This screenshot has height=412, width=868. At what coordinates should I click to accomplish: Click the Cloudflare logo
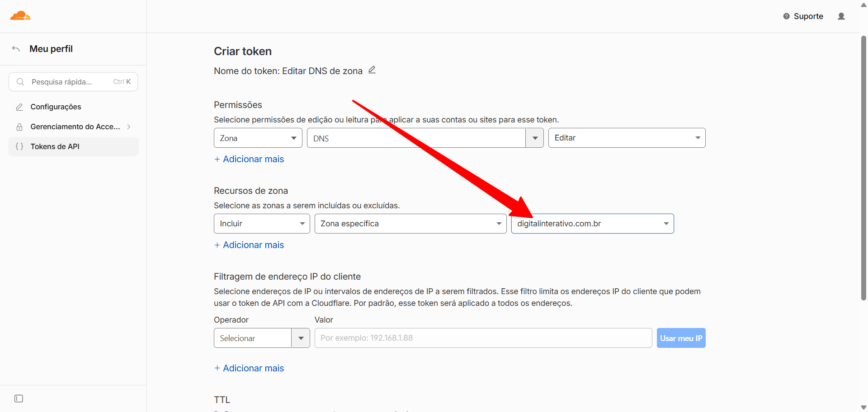coord(20,16)
